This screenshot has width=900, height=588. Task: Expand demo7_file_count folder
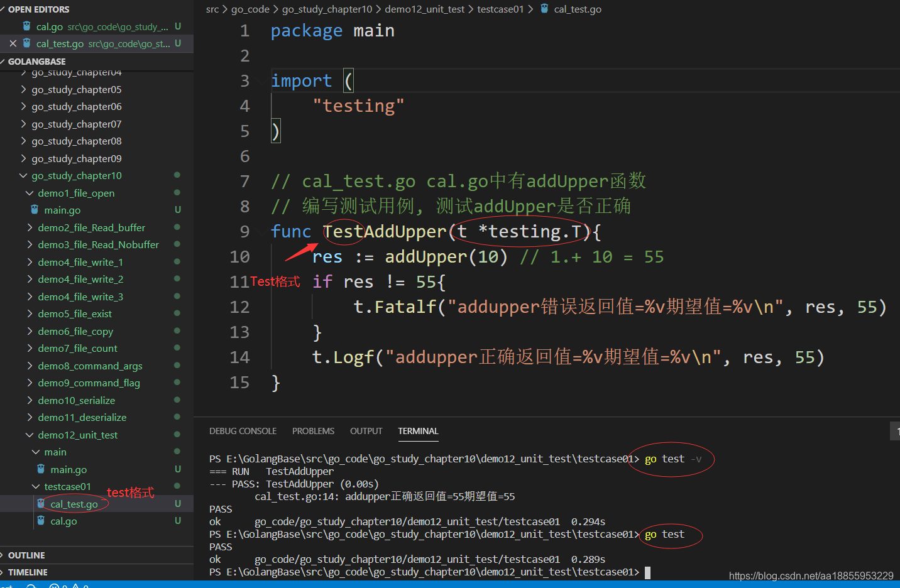pos(30,348)
